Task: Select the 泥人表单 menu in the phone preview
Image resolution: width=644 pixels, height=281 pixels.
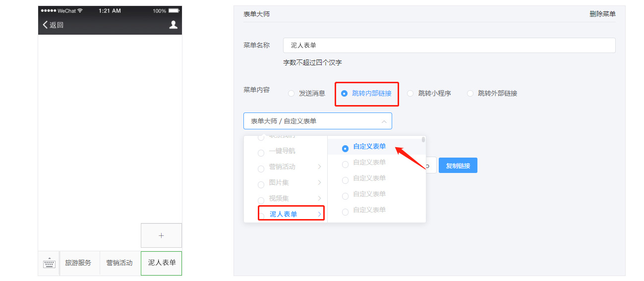Action: click(162, 263)
